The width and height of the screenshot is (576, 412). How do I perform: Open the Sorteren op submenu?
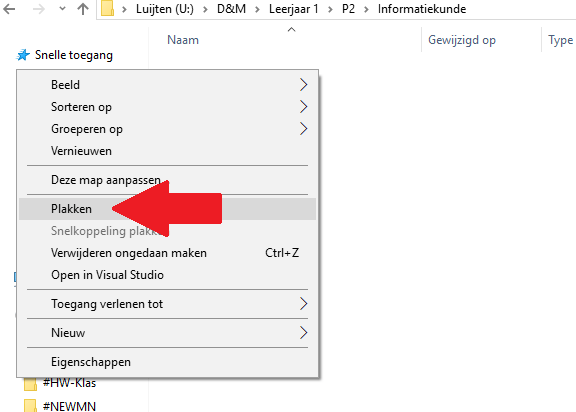pos(168,107)
